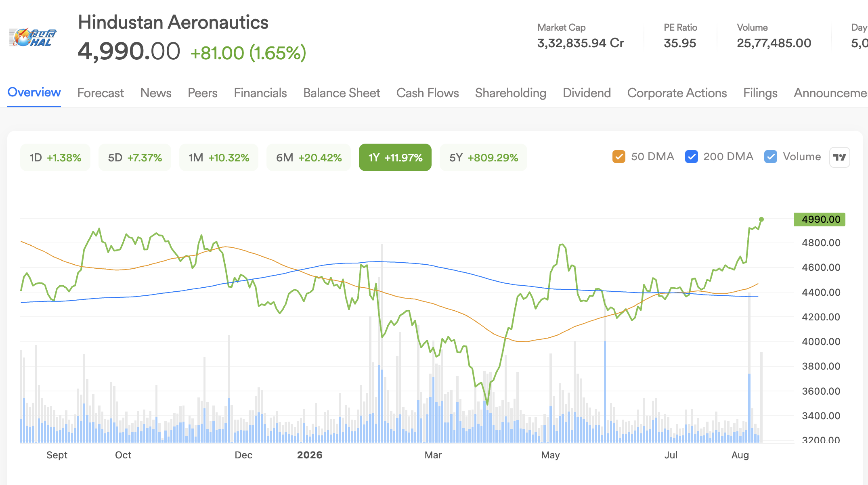This screenshot has height=485, width=868.
Task: Click the HAL company logo
Action: click(x=33, y=38)
